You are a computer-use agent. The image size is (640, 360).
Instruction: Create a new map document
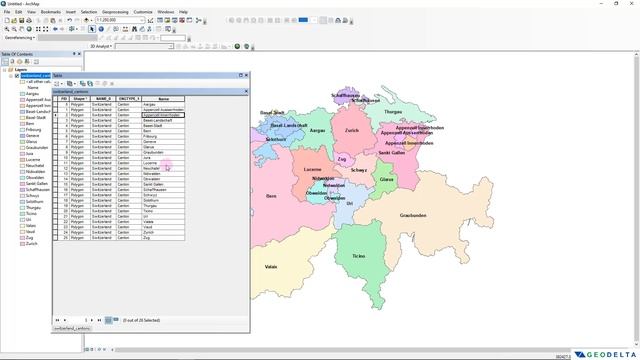point(7,20)
